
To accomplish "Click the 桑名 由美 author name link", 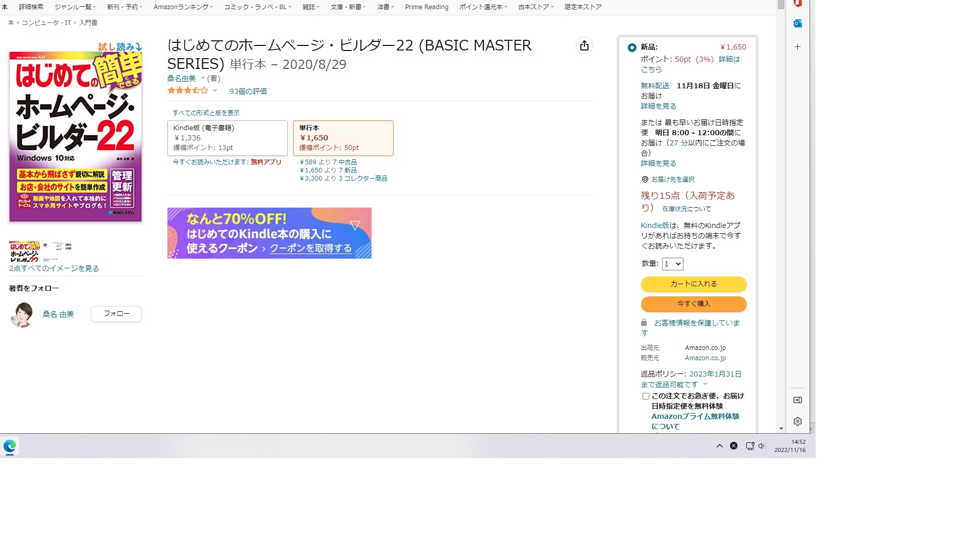I will 58,314.
